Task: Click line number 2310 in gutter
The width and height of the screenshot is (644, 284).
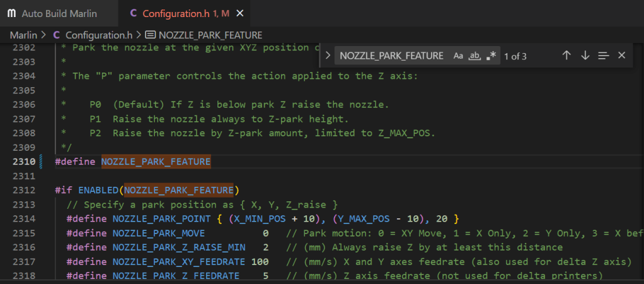Action: tap(24, 162)
